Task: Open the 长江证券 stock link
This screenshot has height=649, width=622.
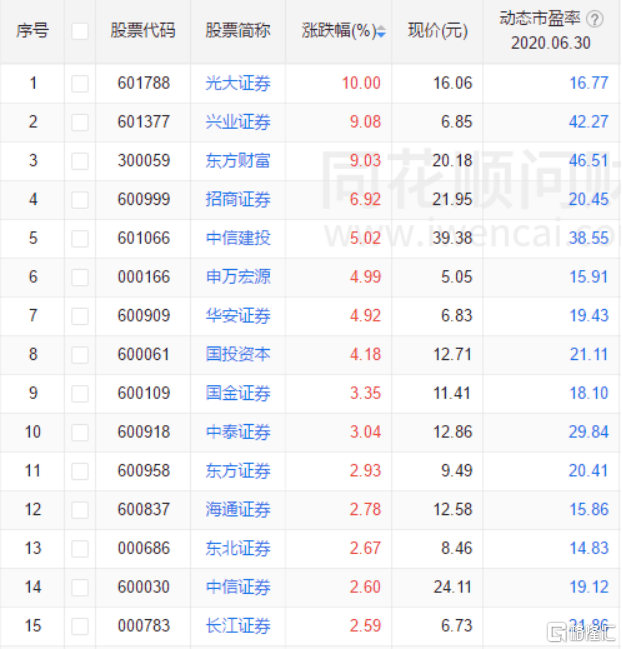Action: pyautogui.click(x=238, y=626)
